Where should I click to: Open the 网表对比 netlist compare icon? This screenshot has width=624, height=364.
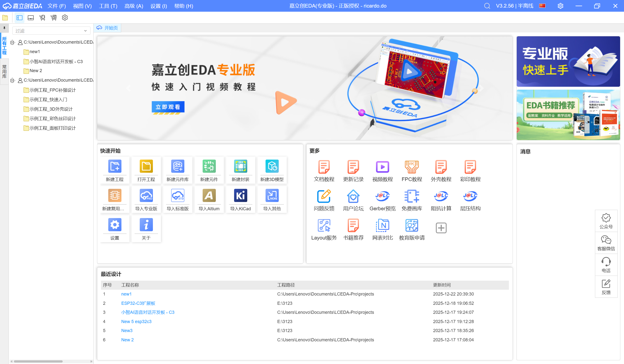[382, 225]
